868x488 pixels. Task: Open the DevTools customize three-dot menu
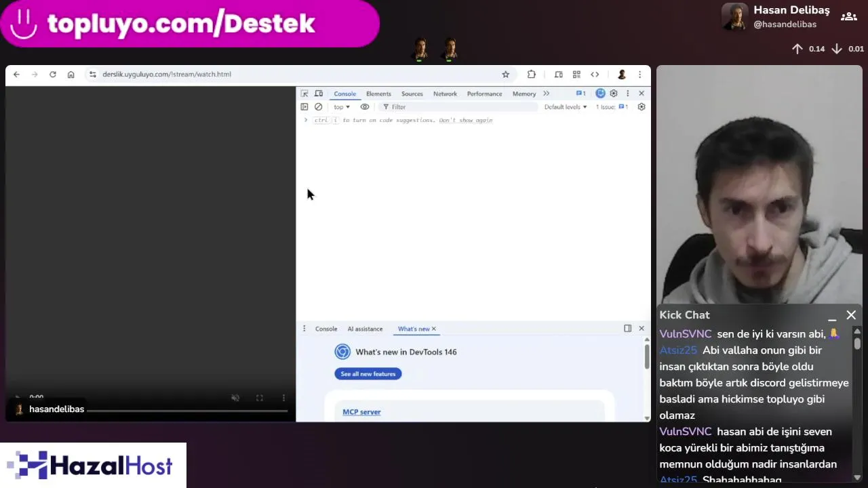point(627,94)
